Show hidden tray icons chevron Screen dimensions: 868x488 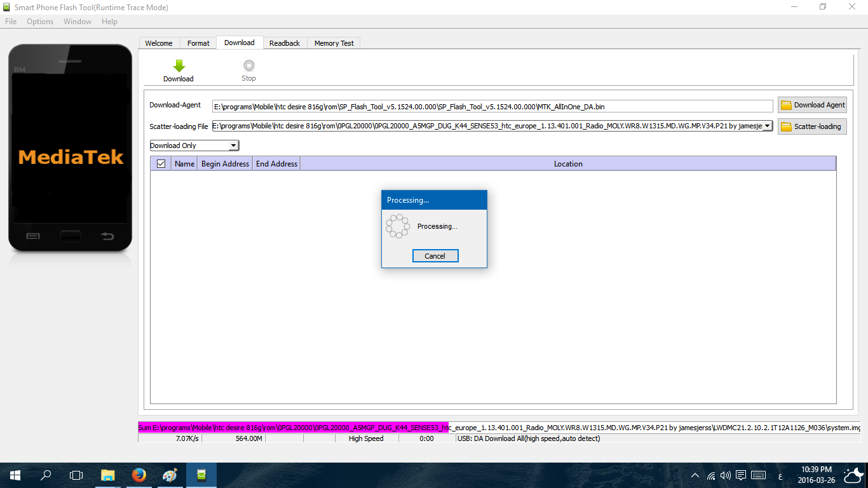[696, 475]
